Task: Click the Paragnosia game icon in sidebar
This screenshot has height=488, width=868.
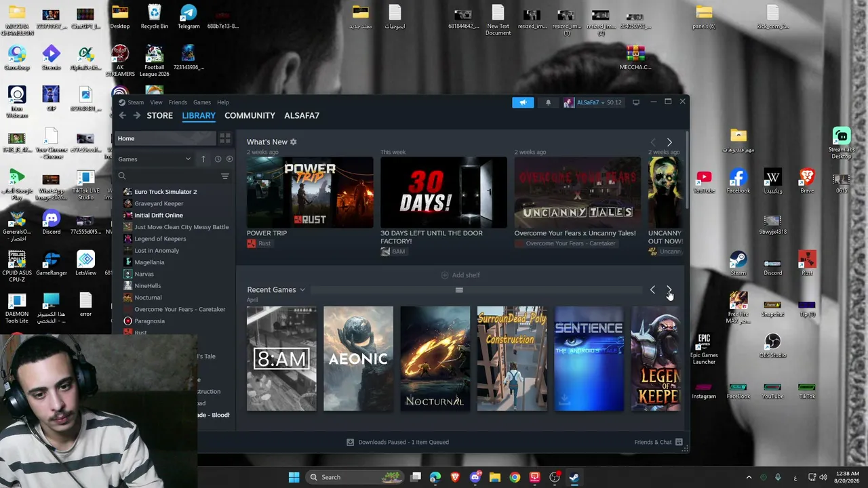Action: point(127,321)
